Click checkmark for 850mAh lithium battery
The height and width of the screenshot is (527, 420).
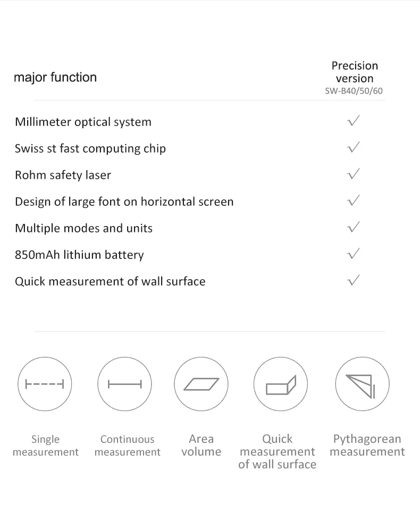354,254
